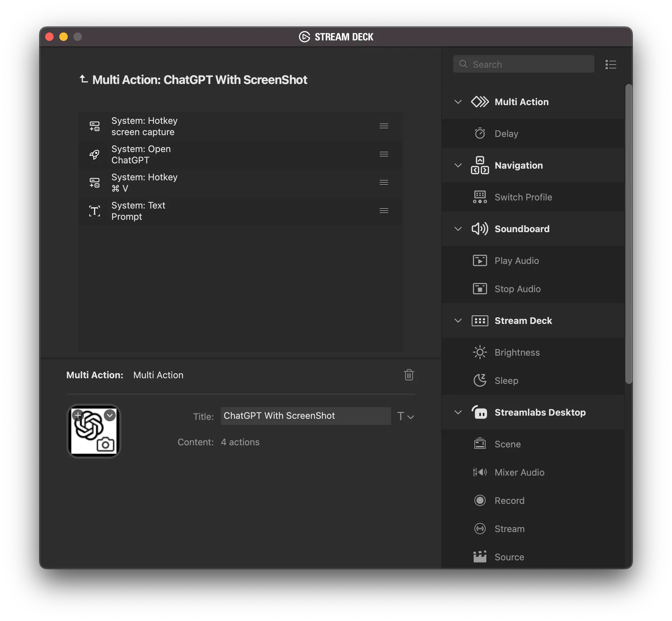Click the ChatGPT key icon thumbnail
Image resolution: width=672 pixels, height=621 pixels.
coord(94,431)
